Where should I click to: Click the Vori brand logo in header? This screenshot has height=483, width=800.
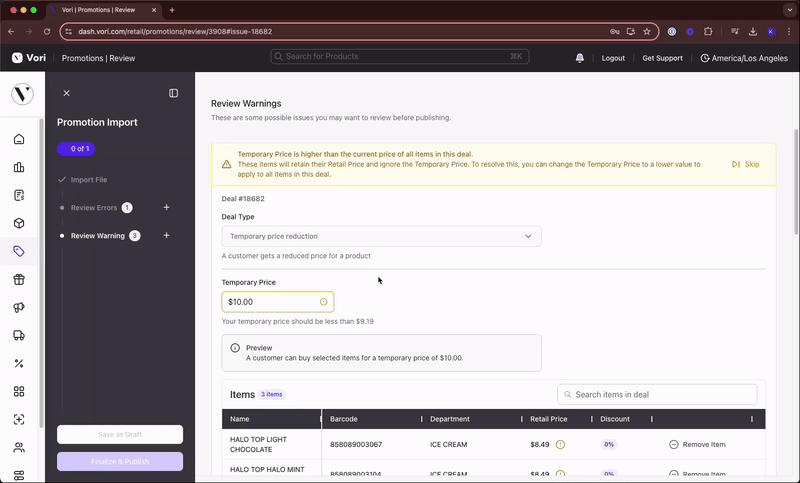click(x=29, y=58)
